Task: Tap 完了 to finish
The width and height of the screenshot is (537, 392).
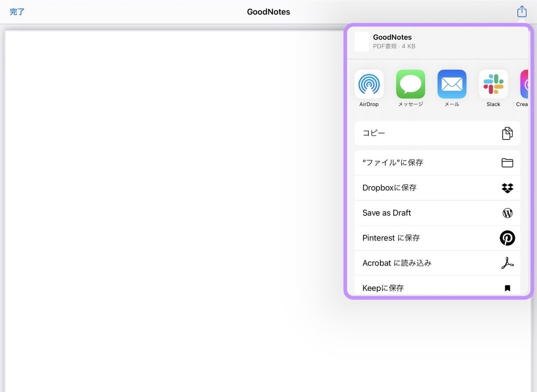Action: pyautogui.click(x=17, y=12)
